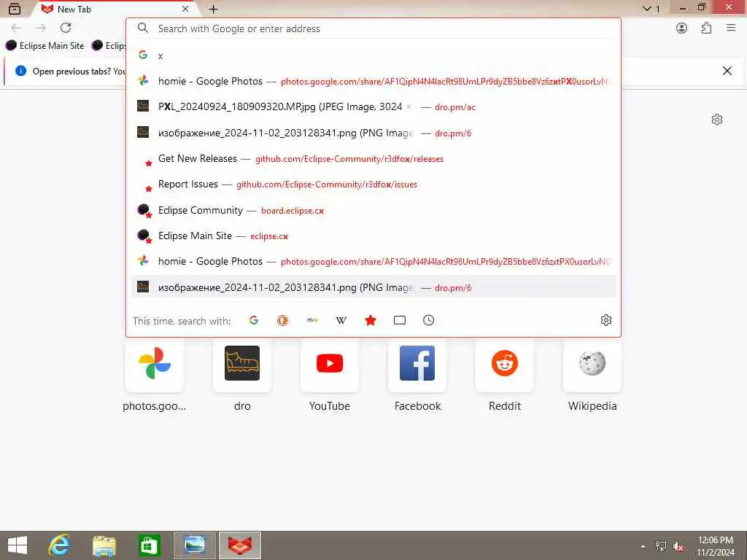Screen dimensions: 747x560
Task: Open Get New Releases bookmark suggestion
Action: [x=373, y=158]
